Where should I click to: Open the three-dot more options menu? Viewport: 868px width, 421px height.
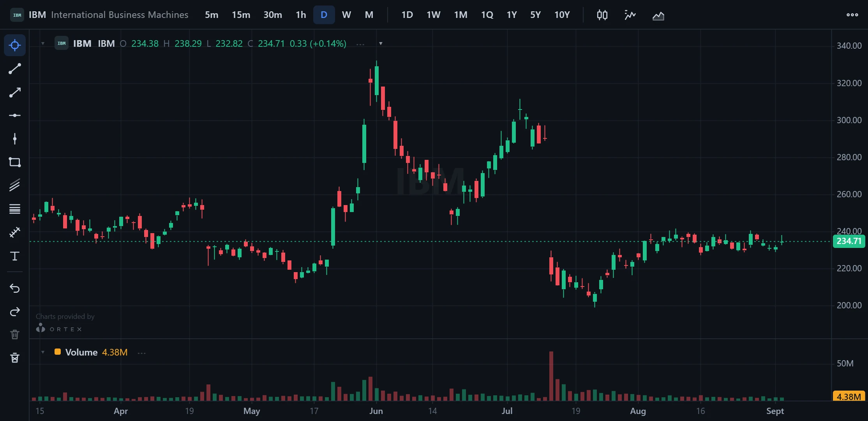[x=852, y=15]
